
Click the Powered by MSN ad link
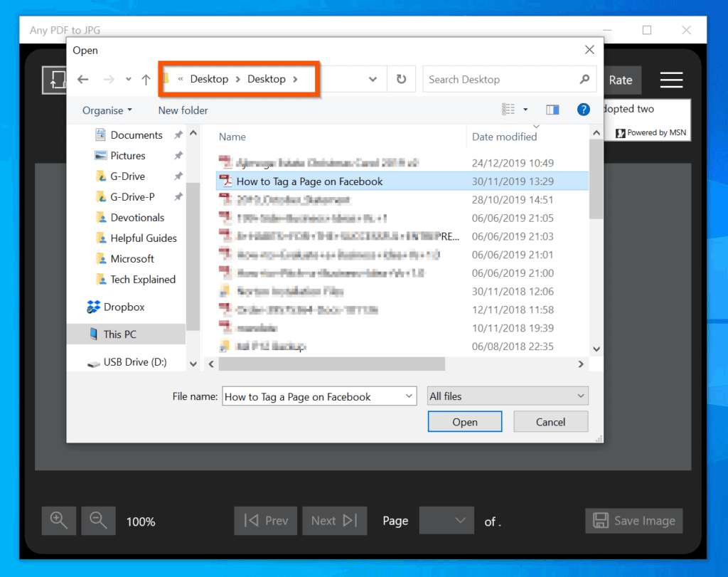point(651,133)
